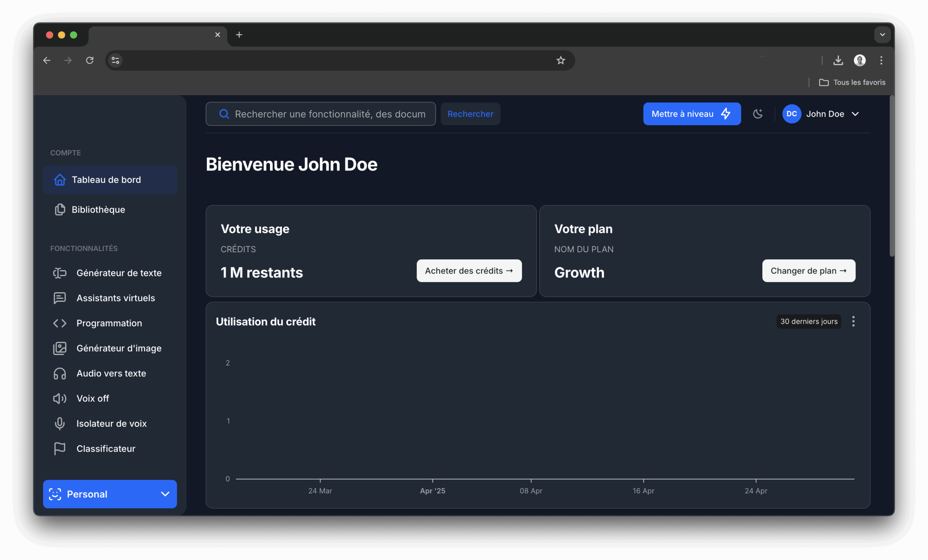Open the Bibliothèque section
The image size is (928, 560).
98,210
